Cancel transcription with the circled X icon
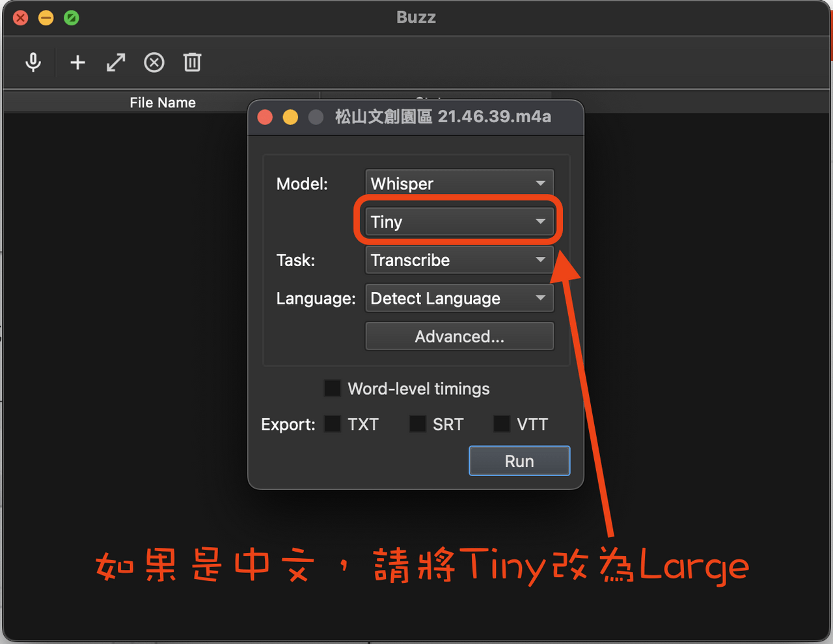Screen dimensions: 833x644 point(154,62)
